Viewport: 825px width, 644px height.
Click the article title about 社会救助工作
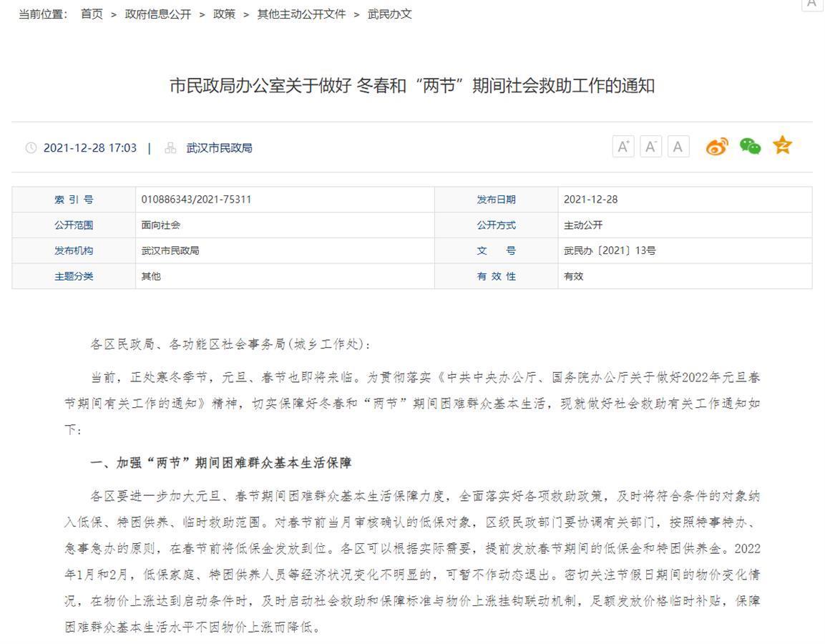[x=412, y=87]
